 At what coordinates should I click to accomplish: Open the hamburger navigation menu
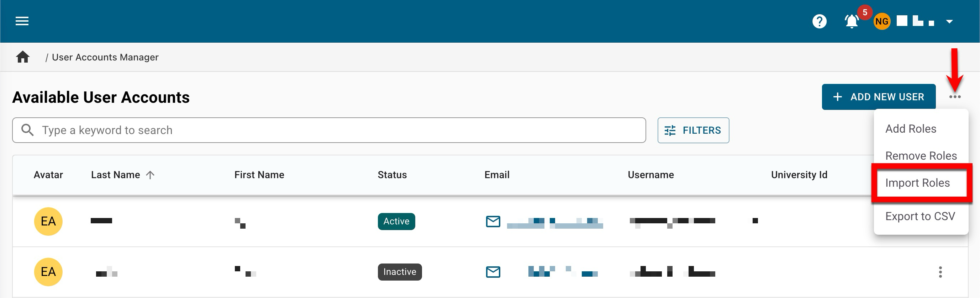click(22, 21)
